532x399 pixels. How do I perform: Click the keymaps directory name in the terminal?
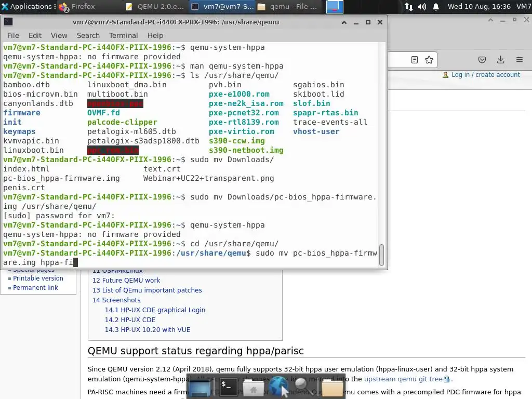coord(19,131)
